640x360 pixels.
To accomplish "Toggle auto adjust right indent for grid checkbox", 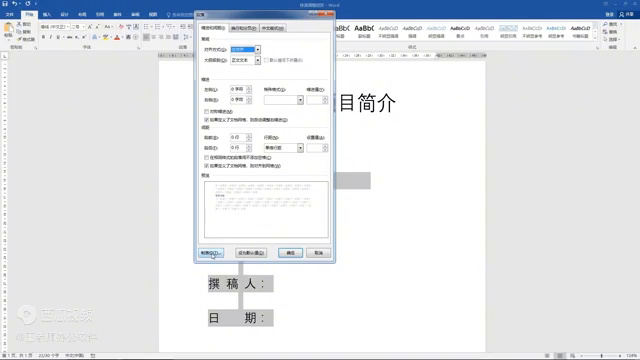I will click(x=207, y=120).
